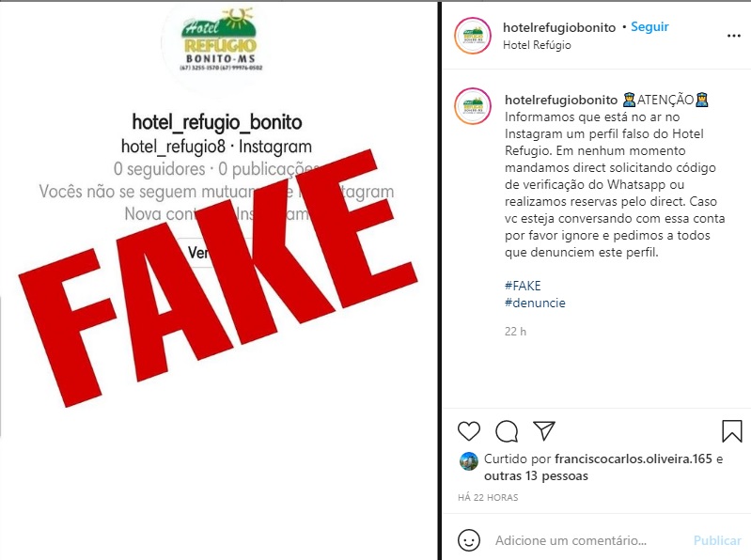Open Hotel Refúgio location link

[537, 45]
